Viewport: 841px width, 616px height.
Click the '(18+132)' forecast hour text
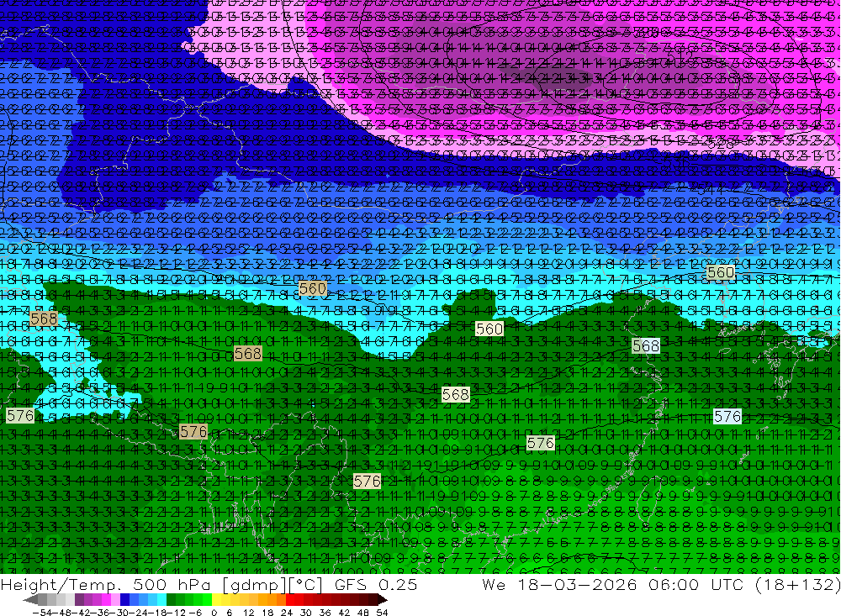pos(797,584)
